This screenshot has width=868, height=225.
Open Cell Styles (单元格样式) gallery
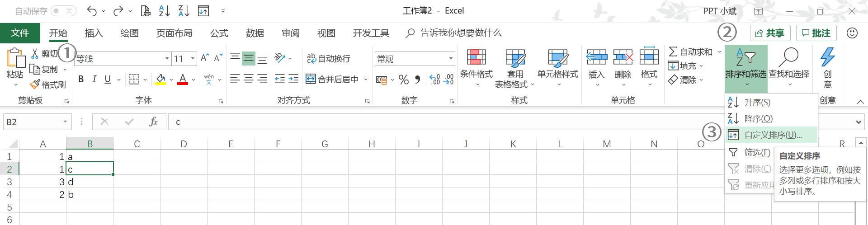558,68
